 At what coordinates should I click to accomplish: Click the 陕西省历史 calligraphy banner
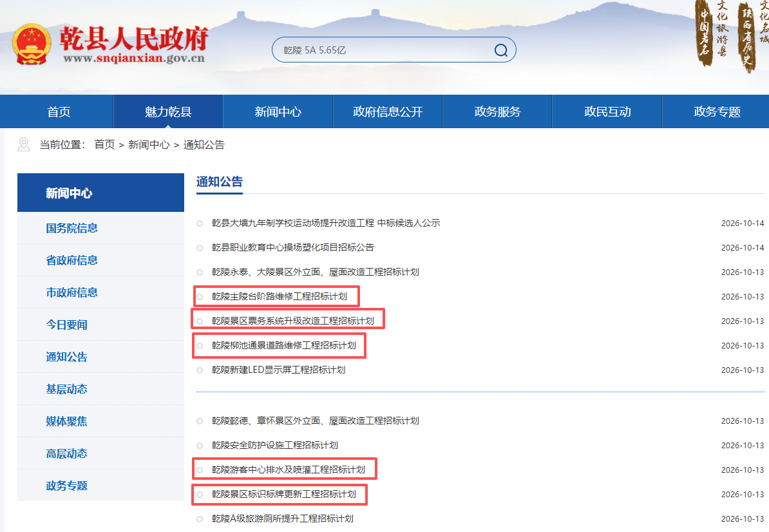point(747,37)
